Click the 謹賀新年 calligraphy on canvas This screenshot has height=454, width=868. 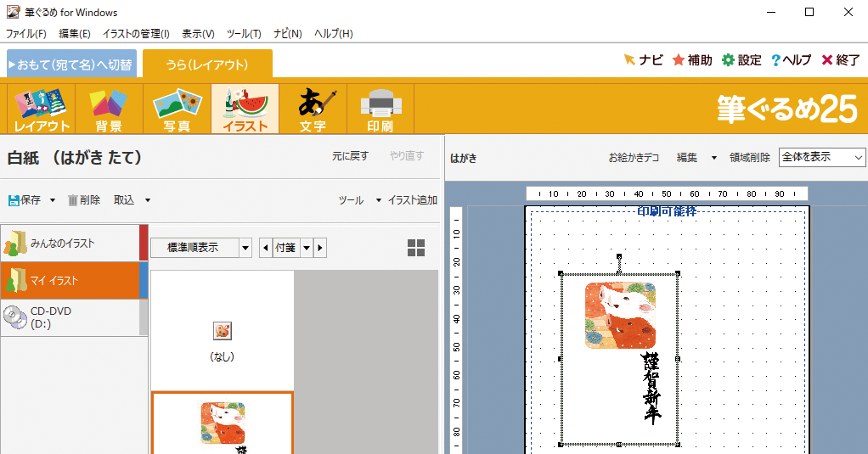click(x=651, y=388)
